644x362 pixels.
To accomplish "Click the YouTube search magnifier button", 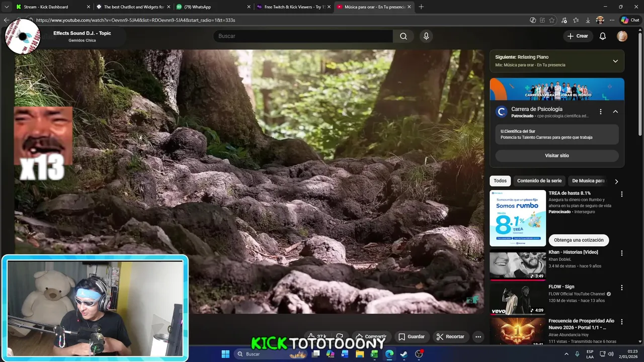I will (403, 36).
